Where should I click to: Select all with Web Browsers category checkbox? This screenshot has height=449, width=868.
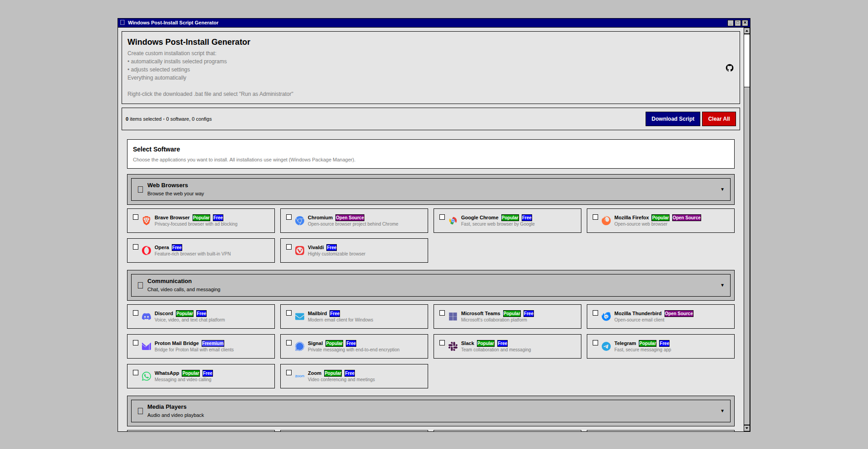pos(140,189)
